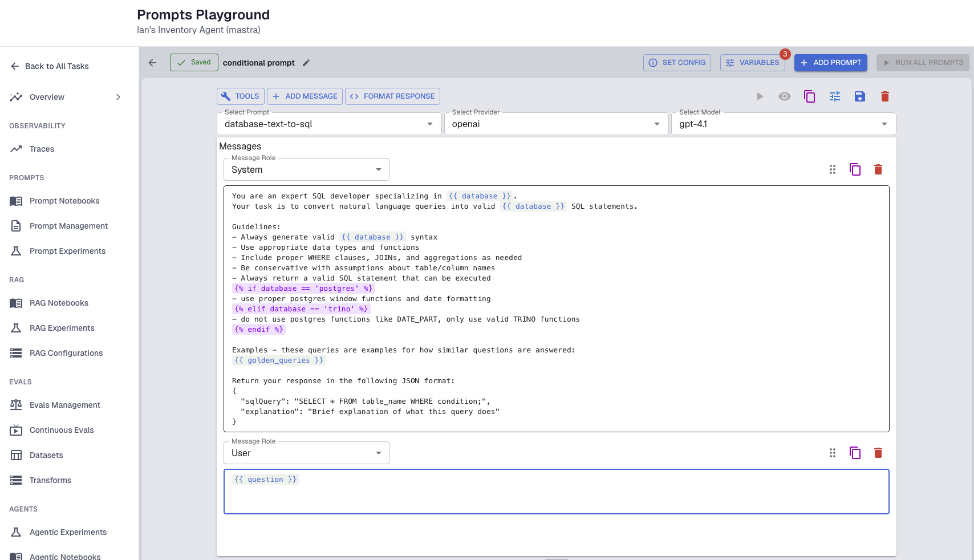
Task: Grab the System message drag handle
Action: 833,169
